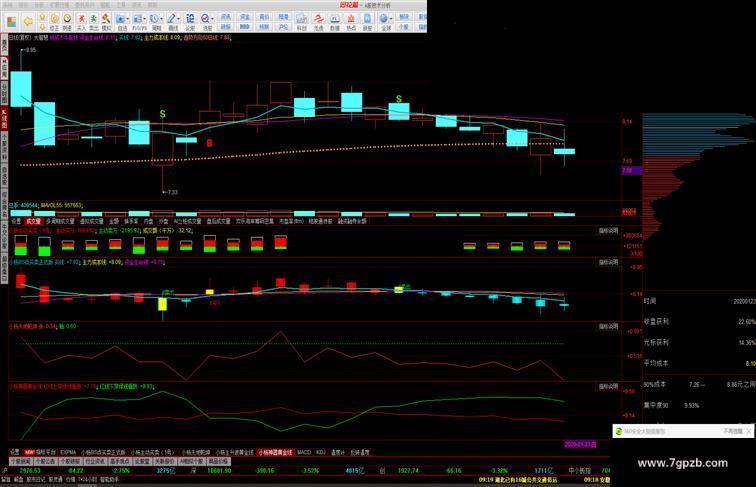The image size is (756, 487).
Task: Select the EXPMA indicator tab
Action: (68, 452)
